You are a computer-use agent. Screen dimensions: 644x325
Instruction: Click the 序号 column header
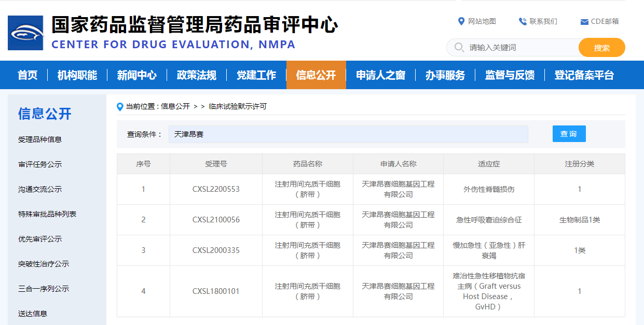tap(143, 164)
